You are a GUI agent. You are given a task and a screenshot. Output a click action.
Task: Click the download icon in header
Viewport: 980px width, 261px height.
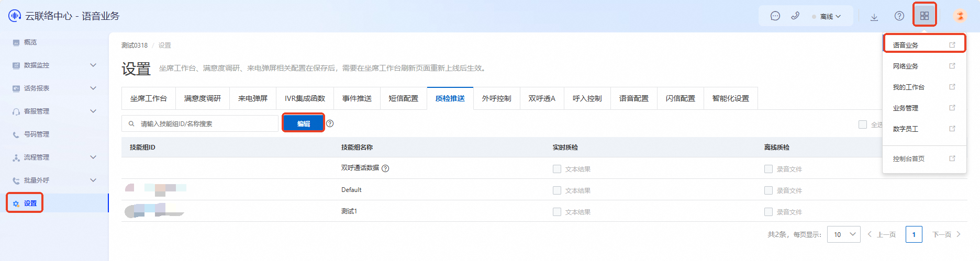click(874, 17)
